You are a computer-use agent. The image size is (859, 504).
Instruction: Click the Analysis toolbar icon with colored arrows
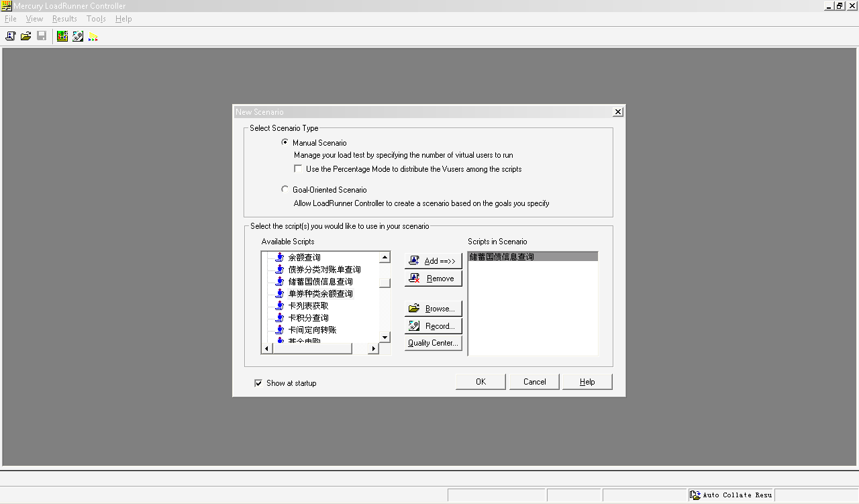coord(93,36)
